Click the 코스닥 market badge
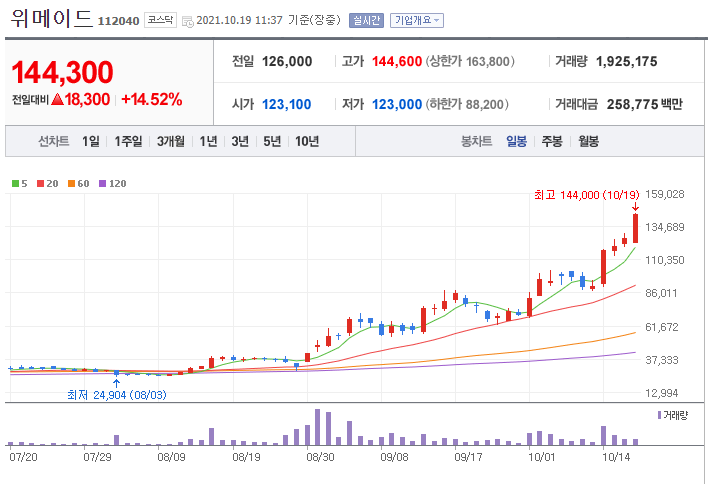Screen dimensions: 708x484 point(160,20)
